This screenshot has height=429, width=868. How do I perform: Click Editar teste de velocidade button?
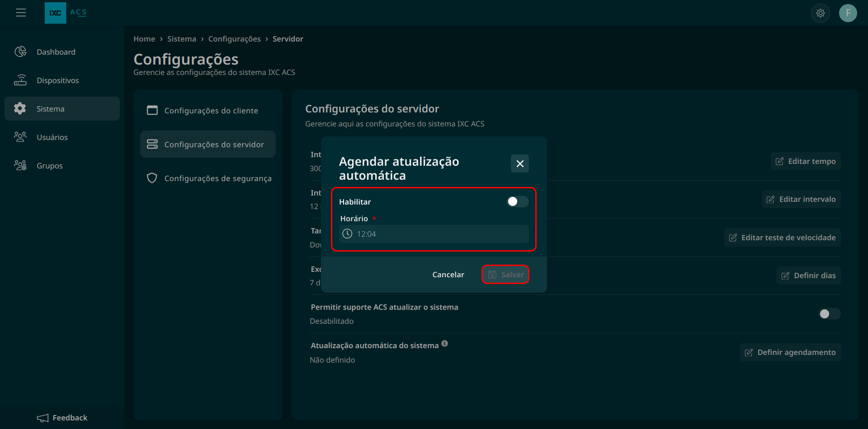click(x=782, y=238)
